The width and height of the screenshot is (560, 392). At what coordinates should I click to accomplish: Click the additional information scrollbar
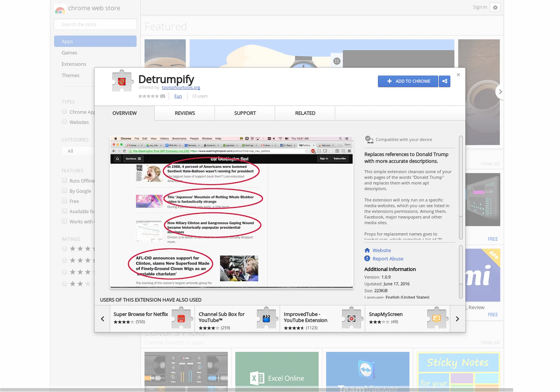[x=460, y=272]
